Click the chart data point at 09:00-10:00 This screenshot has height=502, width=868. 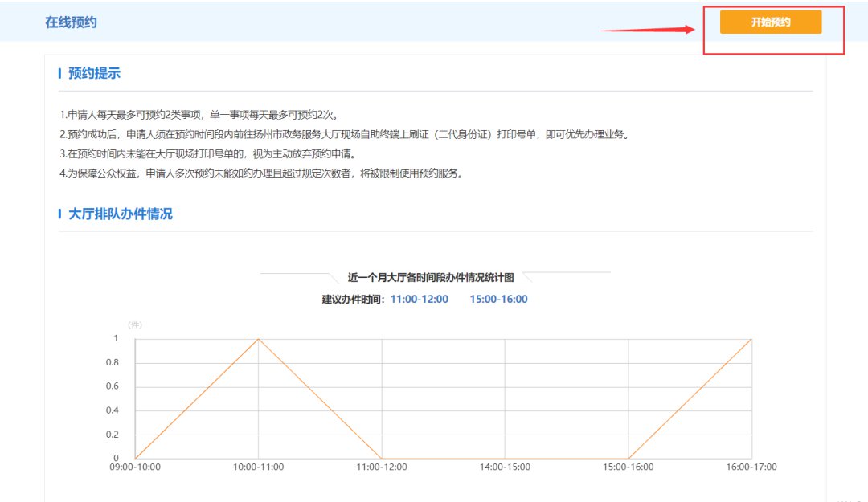[x=135, y=459]
